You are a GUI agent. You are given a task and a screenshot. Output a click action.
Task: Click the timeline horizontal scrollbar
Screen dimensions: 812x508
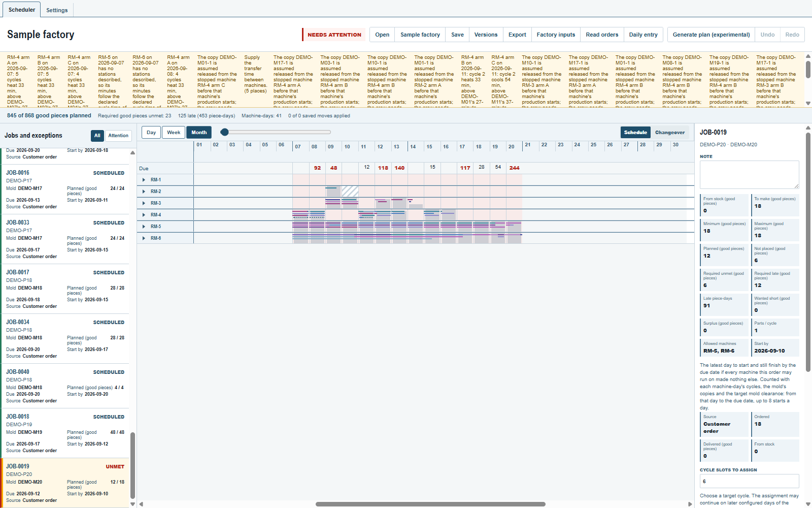coord(430,504)
